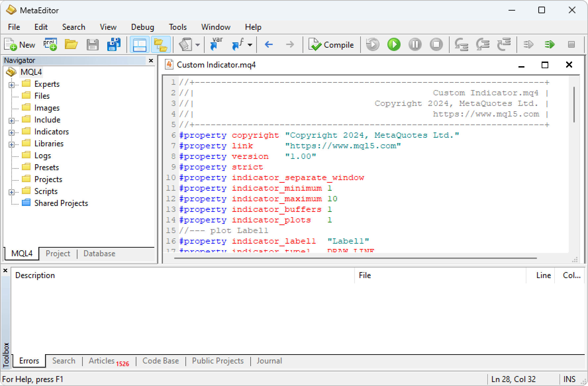The height and width of the screenshot is (386, 588).
Task: Select the Files folder in Navigator
Action: pyautogui.click(x=42, y=96)
